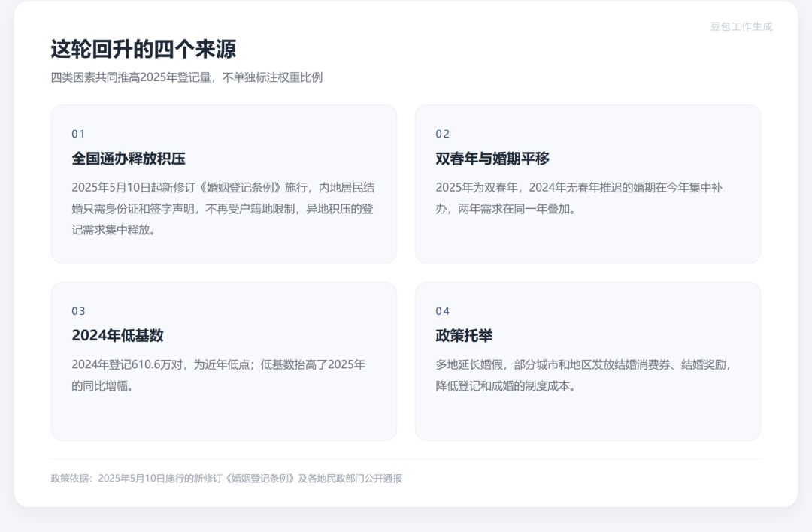
Task: Select the paragraph starting 2025年为双春年
Action: click(579, 198)
